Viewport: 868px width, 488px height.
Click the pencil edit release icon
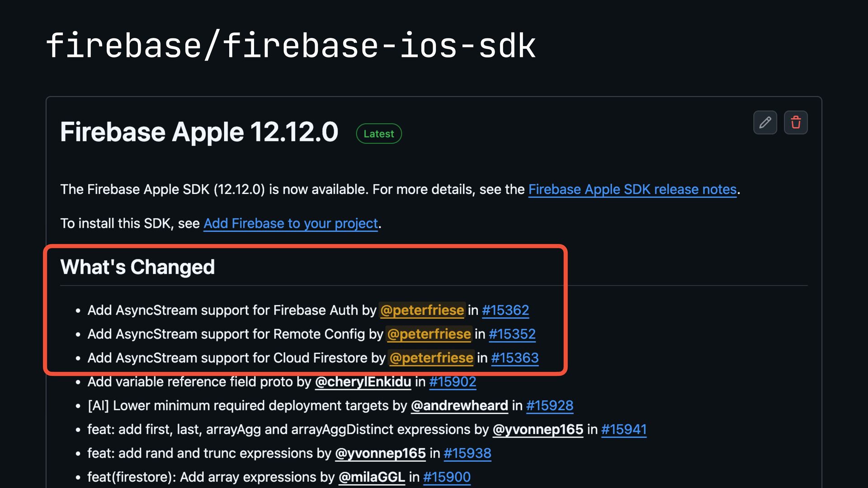(x=765, y=122)
